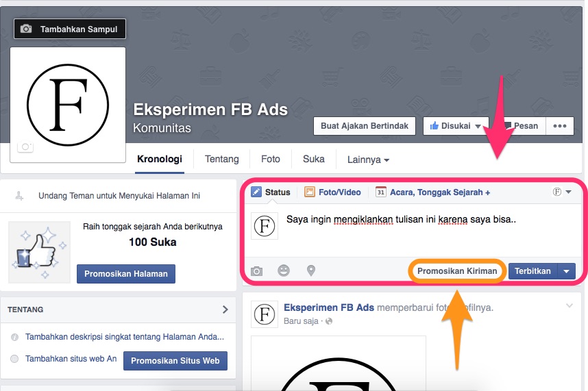Open the Suka tab
This screenshot has width=588, height=391.
click(314, 159)
